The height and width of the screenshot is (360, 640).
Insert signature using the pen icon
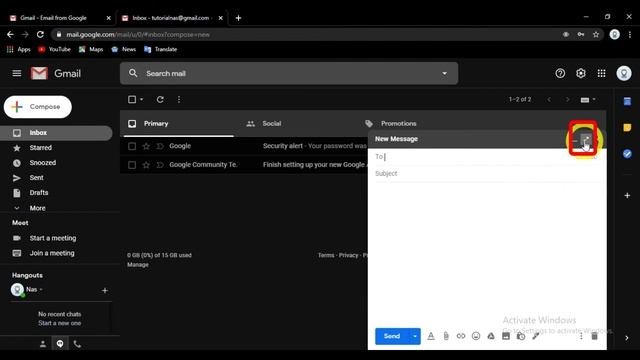click(536, 336)
